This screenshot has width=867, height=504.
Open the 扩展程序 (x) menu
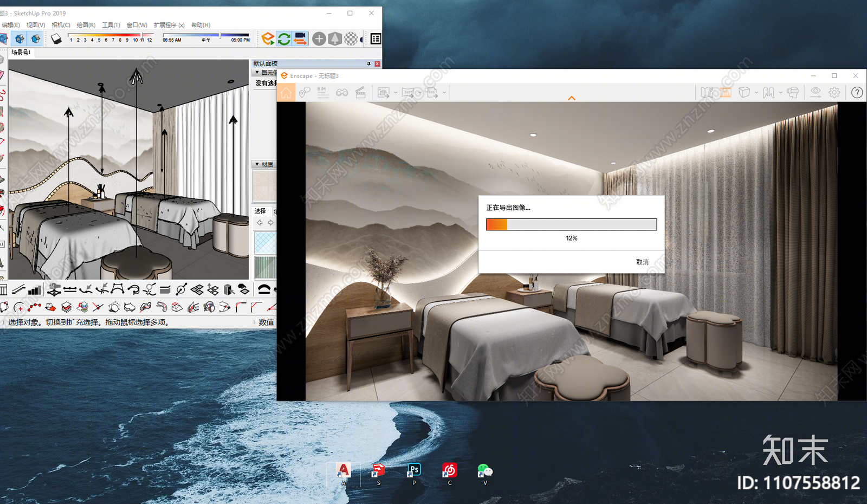169,25
